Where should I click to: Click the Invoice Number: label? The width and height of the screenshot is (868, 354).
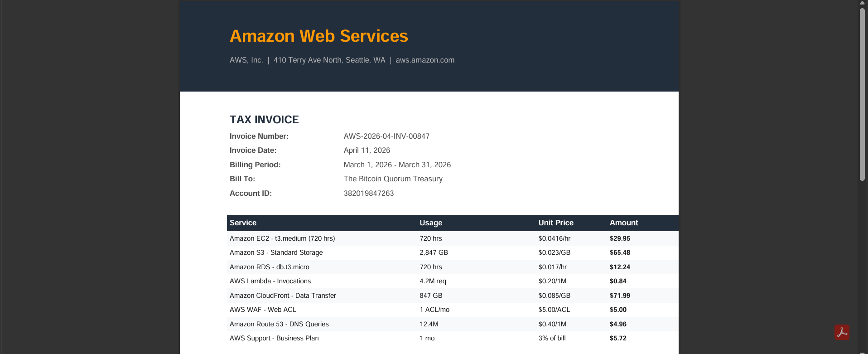point(259,136)
